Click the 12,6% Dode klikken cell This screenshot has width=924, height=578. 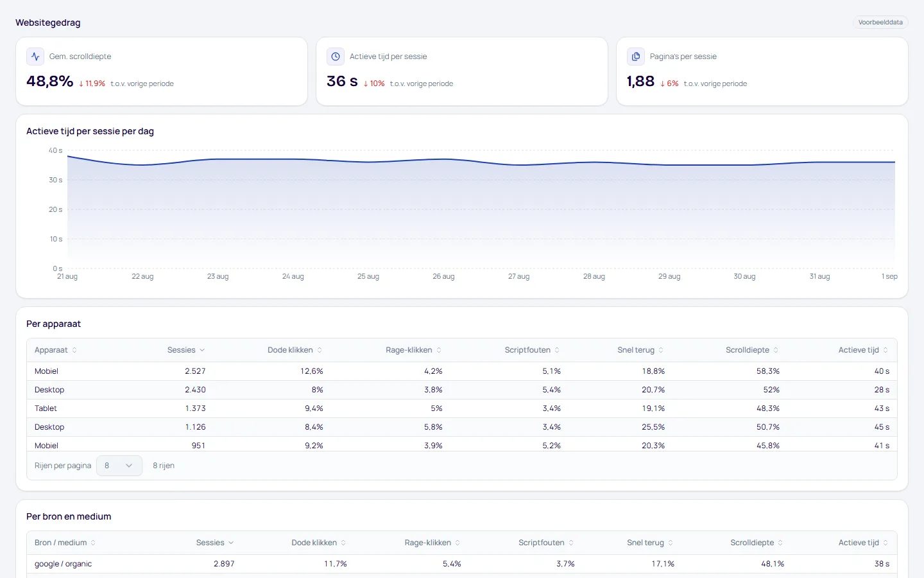312,371
